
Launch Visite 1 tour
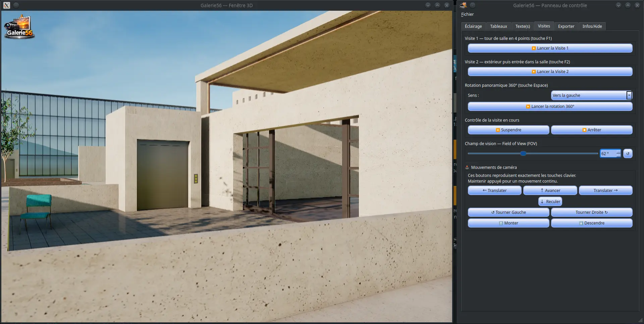[550, 48]
